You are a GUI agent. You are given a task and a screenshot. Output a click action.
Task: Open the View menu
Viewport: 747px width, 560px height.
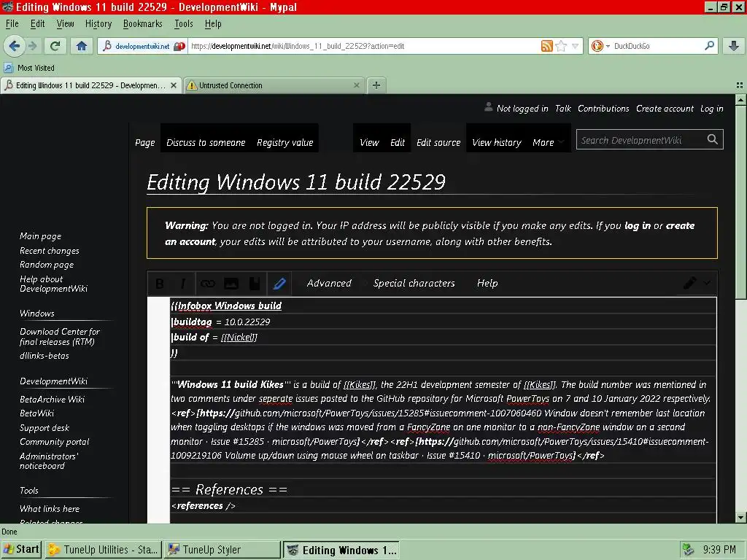tap(65, 24)
